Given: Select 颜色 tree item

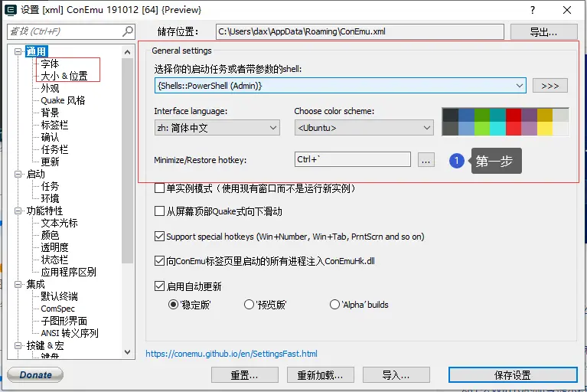Looking at the screenshot, I should [50, 235].
